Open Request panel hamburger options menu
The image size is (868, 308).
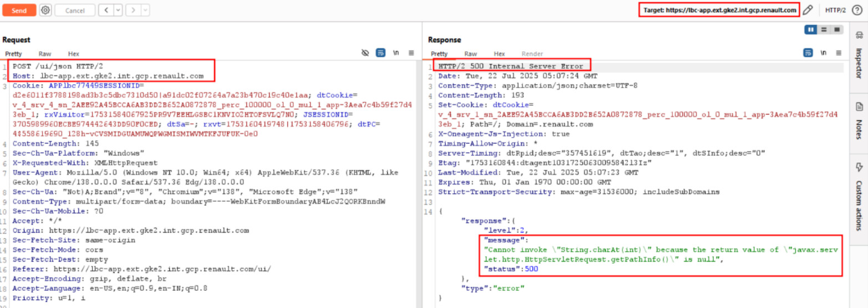[x=411, y=53]
